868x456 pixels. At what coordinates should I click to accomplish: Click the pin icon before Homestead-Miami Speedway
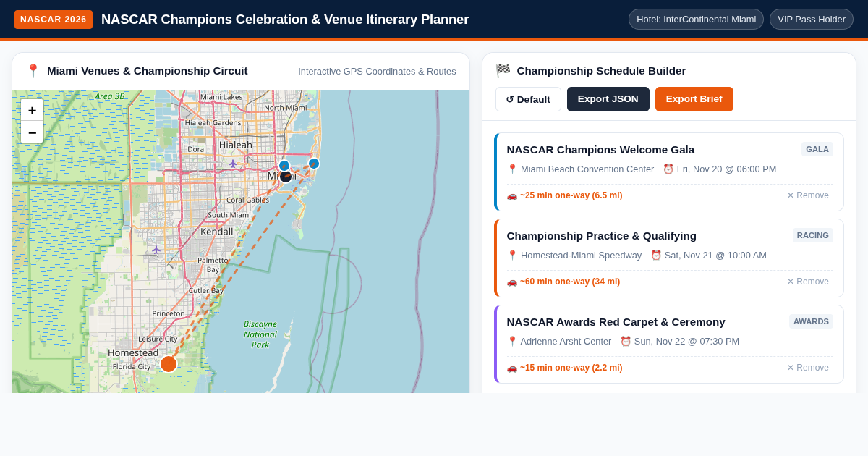click(x=512, y=255)
